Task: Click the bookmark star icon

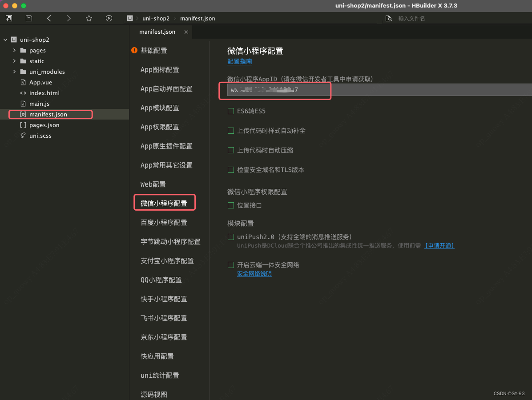Action: [x=89, y=18]
